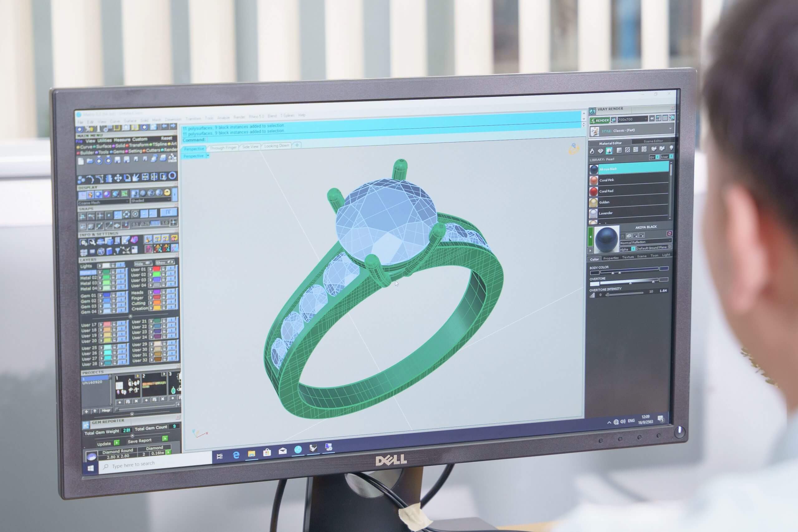Click the green display mode icon

pos(124,194)
